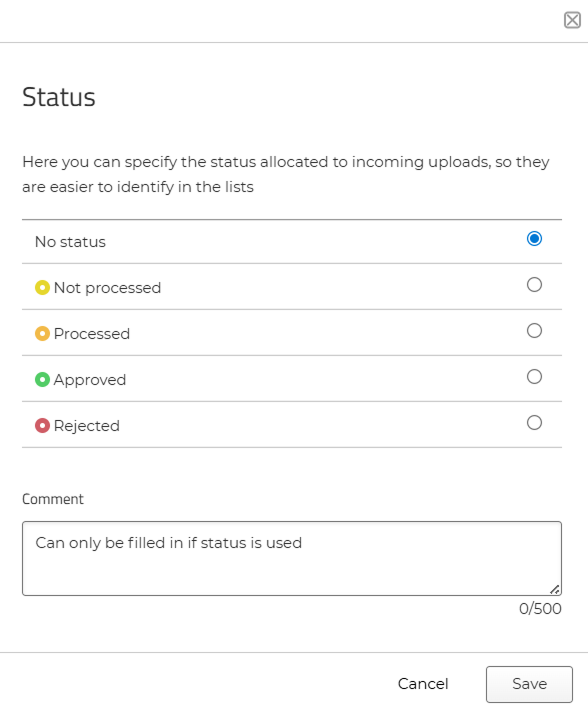
Task: Pick the Rejected radio button
Action: (x=534, y=423)
